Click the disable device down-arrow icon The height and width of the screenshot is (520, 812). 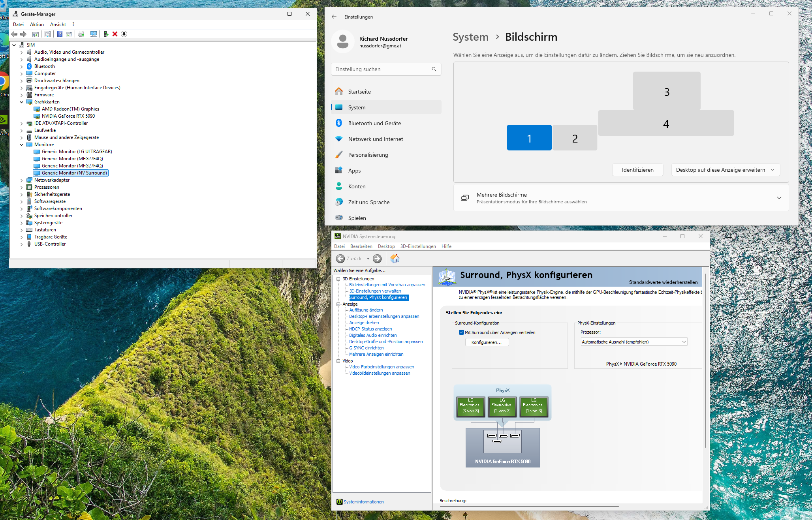point(124,34)
